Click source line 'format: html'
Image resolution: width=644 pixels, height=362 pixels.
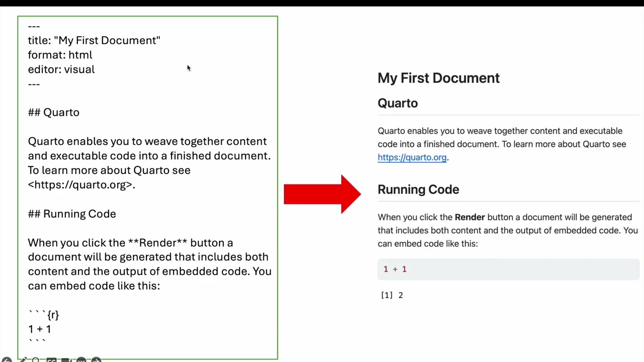[x=60, y=55]
